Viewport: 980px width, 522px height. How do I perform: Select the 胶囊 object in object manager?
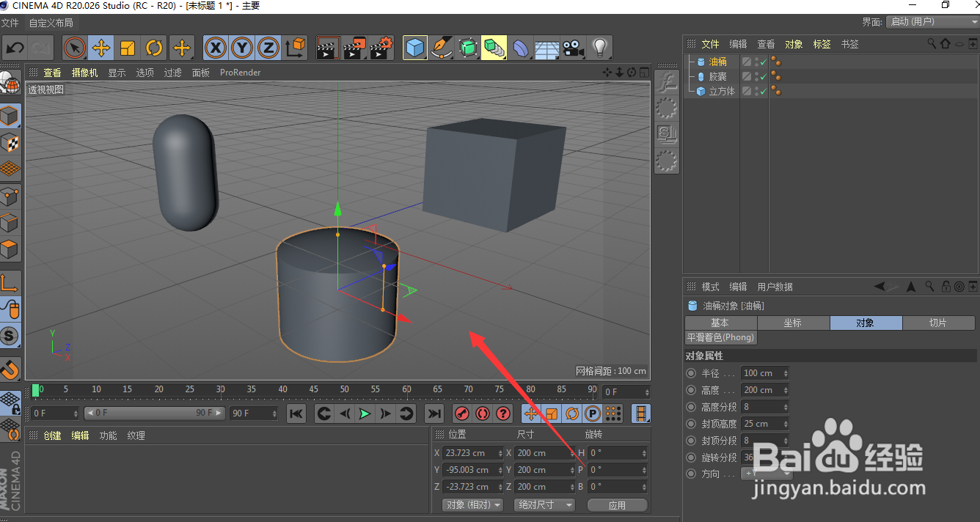pos(718,76)
